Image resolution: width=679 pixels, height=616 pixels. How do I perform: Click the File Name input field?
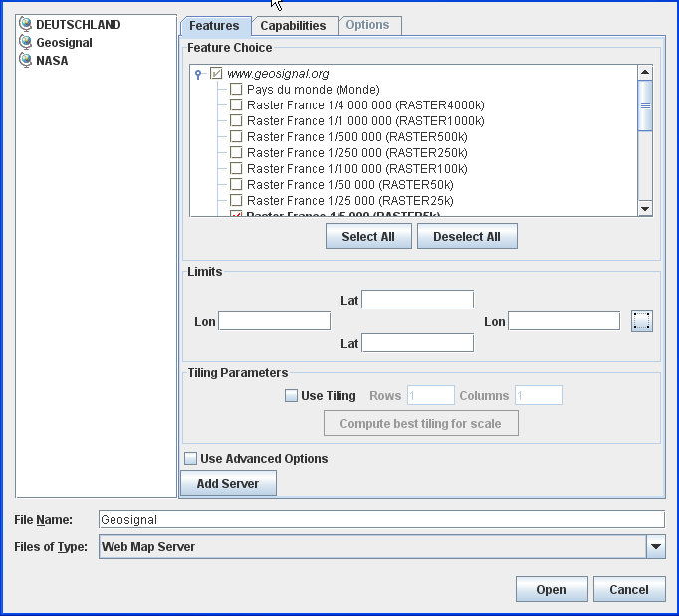tap(381, 519)
